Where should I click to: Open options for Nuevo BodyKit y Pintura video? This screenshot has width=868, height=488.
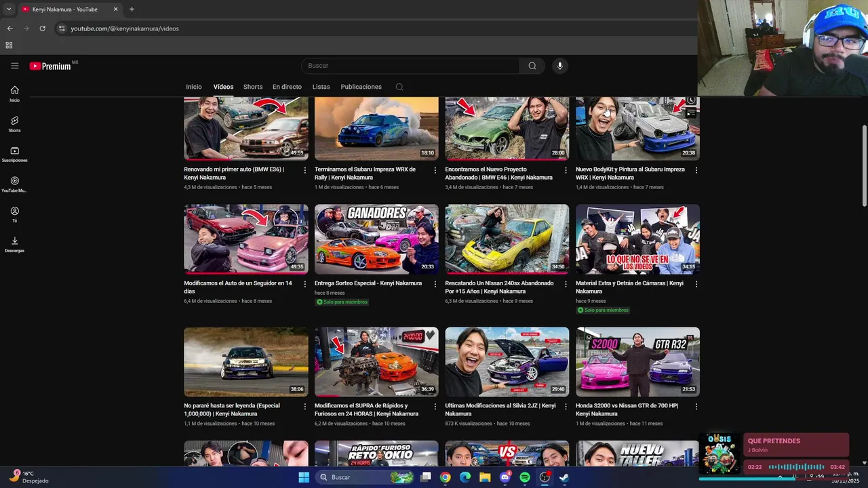click(696, 170)
